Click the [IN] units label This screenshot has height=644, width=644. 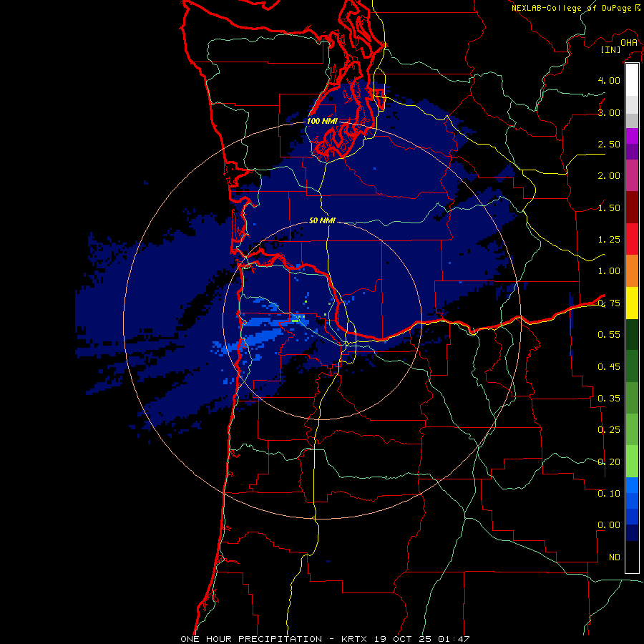(x=611, y=49)
